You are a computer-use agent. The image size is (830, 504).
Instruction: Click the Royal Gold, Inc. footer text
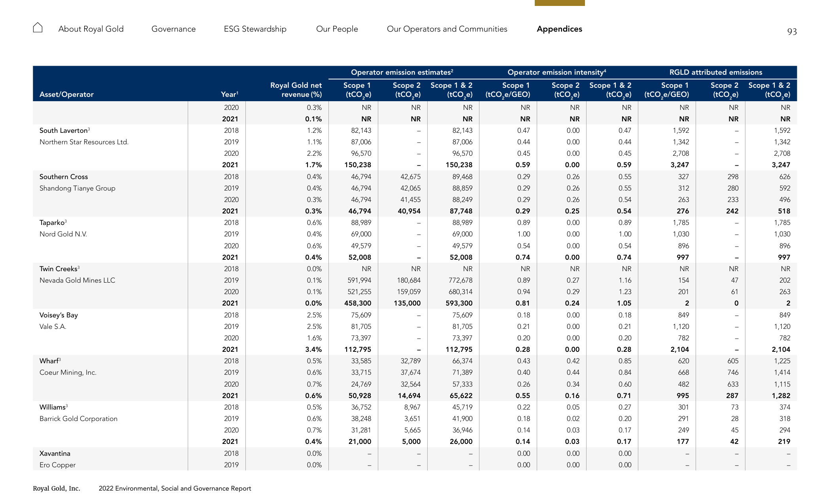[57, 489]
